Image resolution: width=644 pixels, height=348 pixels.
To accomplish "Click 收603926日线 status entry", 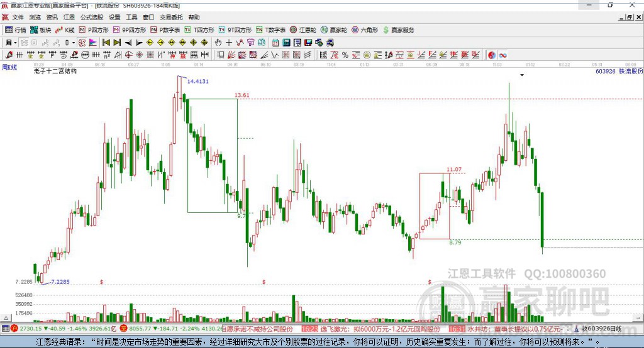I will point(601,329).
